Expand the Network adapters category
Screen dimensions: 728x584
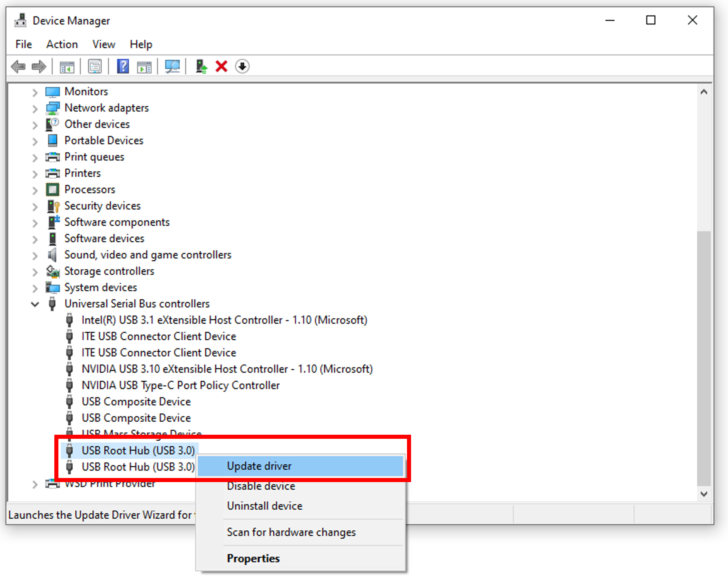point(35,108)
